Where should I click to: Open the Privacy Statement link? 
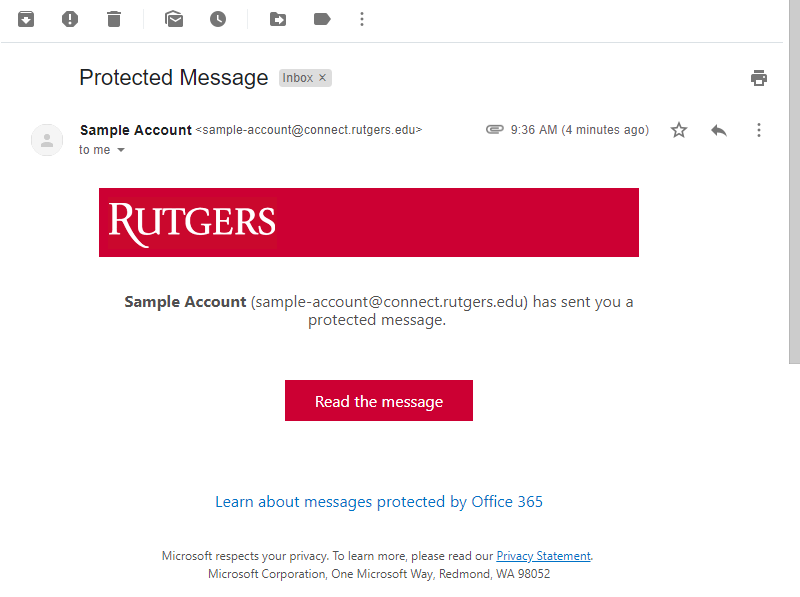point(544,556)
